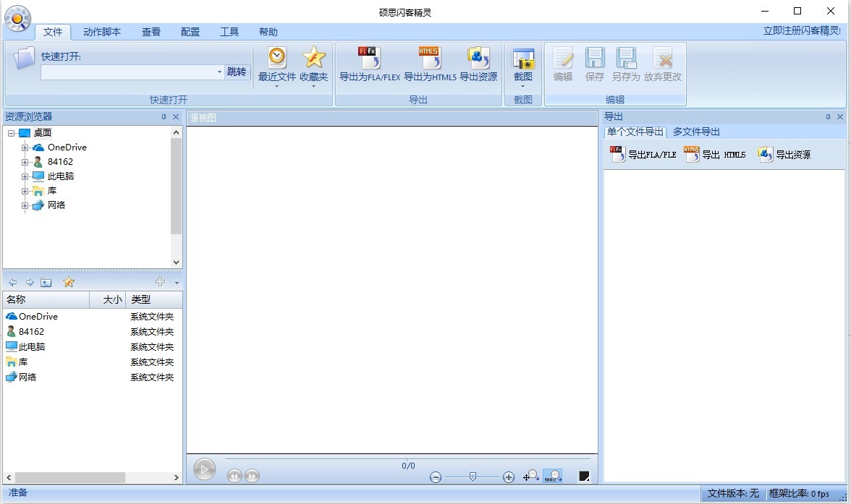This screenshot has height=504, width=851.
Task: Expand the 此电脑 tree node
Action: point(25,176)
